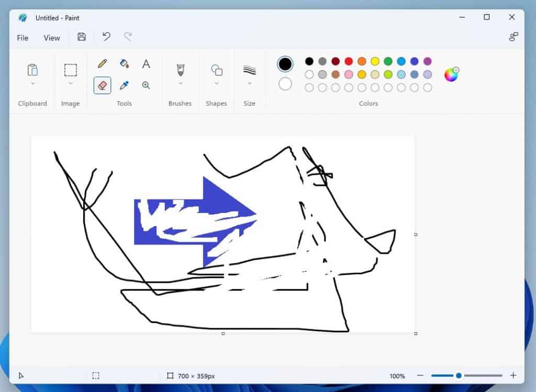This screenshot has width=536, height=392.
Task: Pick the dark red palette color
Action: point(336,61)
